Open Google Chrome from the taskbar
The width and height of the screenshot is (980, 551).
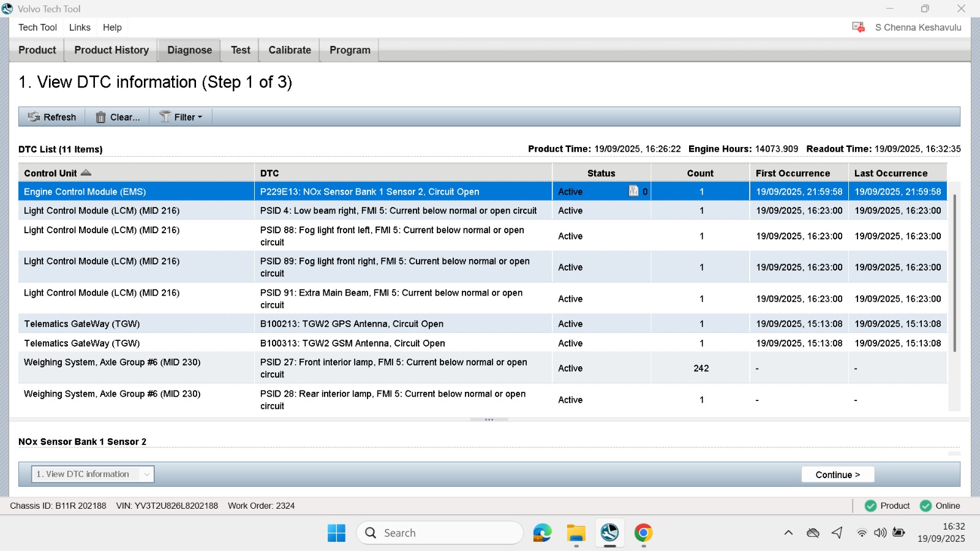click(643, 533)
